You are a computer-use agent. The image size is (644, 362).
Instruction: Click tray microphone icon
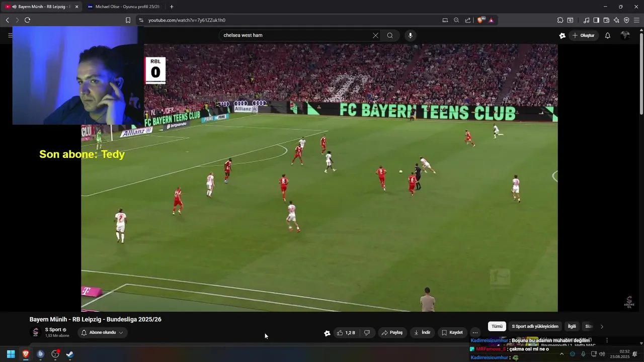(583, 354)
